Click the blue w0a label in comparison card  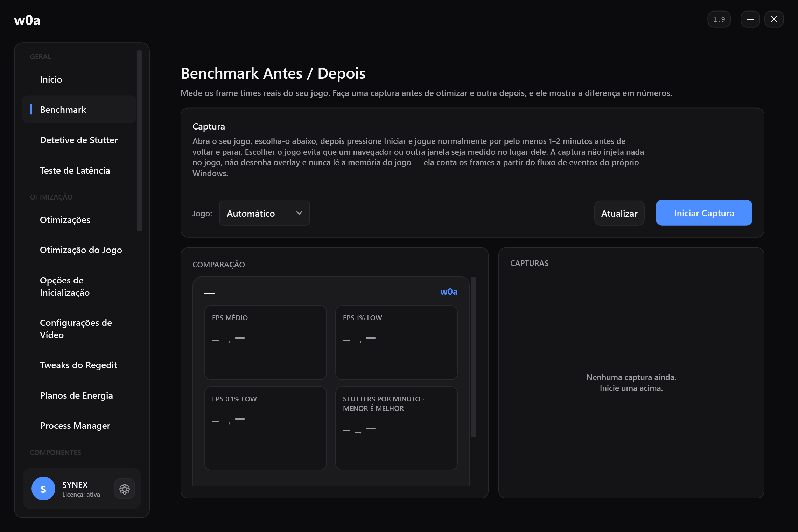coord(449,292)
